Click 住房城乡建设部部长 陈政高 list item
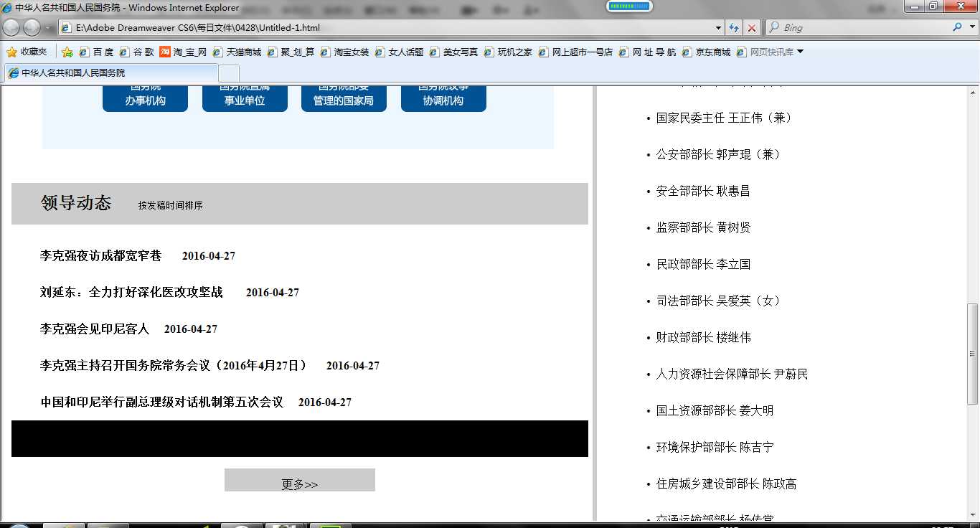This screenshot has height=528, width=980. (726, 484)
